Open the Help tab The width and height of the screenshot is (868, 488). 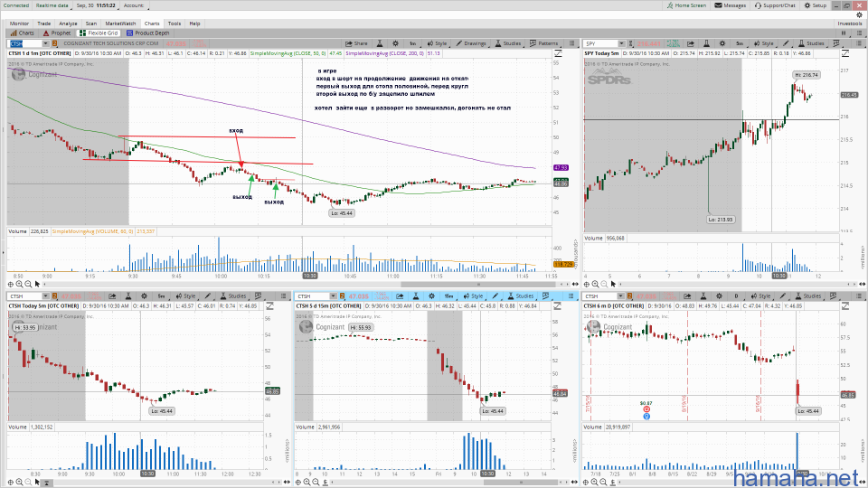click(x=194, y=23)
